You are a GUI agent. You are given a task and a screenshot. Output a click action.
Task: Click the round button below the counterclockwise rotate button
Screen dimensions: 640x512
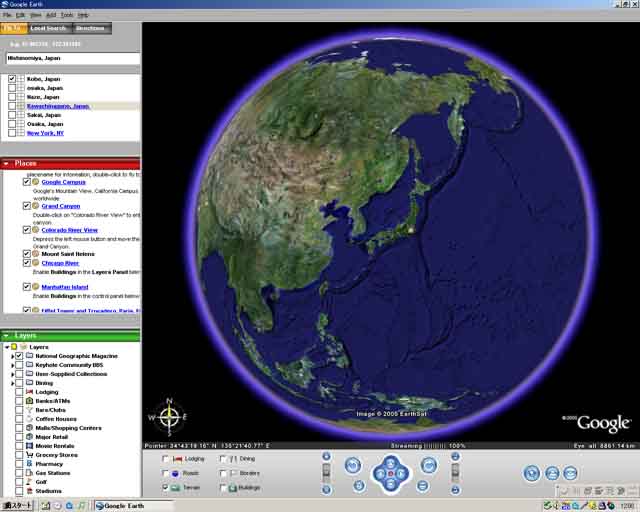click(x=359, y=486)
